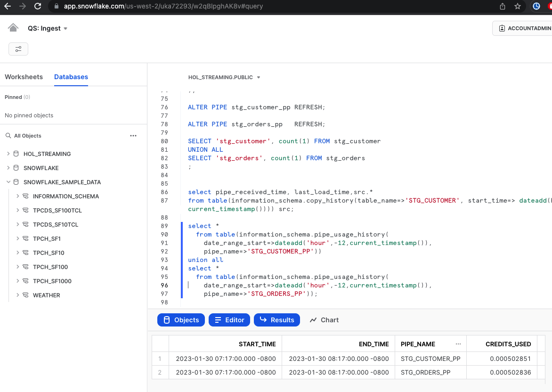This screenshot has width=552, height=392.
Task: Select row 1 of the pipe usage results
Action: [283, 359]
